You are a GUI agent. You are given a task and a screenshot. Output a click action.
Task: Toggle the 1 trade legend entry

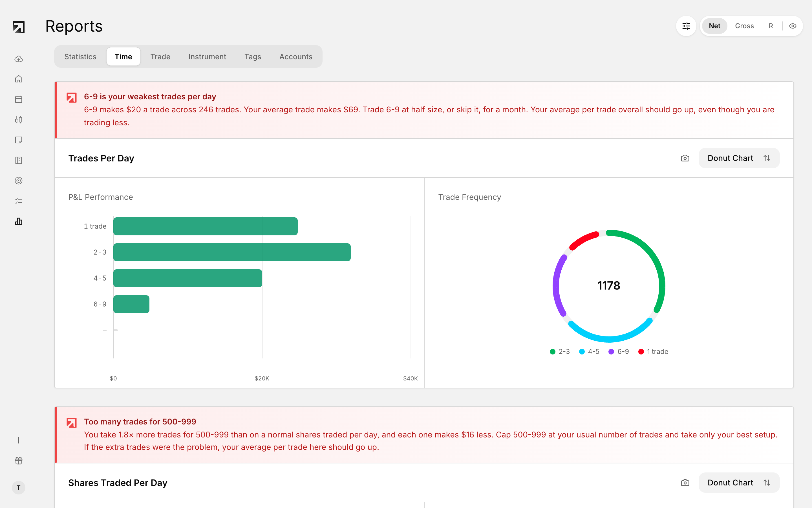653,351
